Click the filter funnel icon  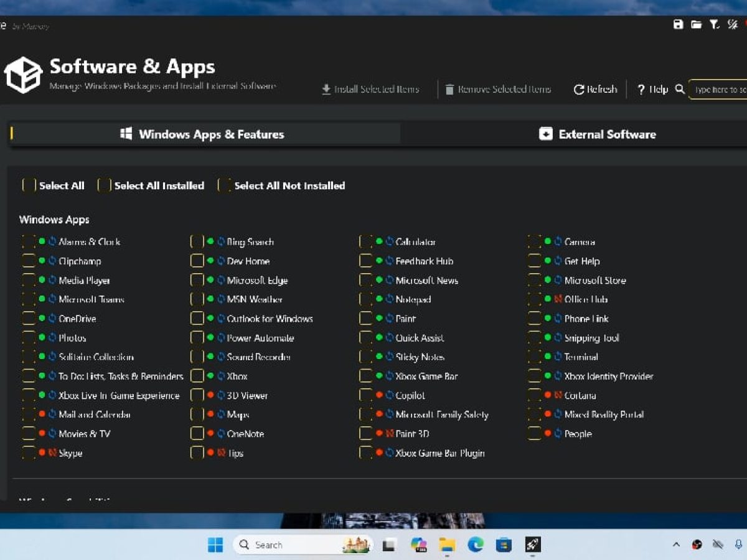[x=715, y=24]
